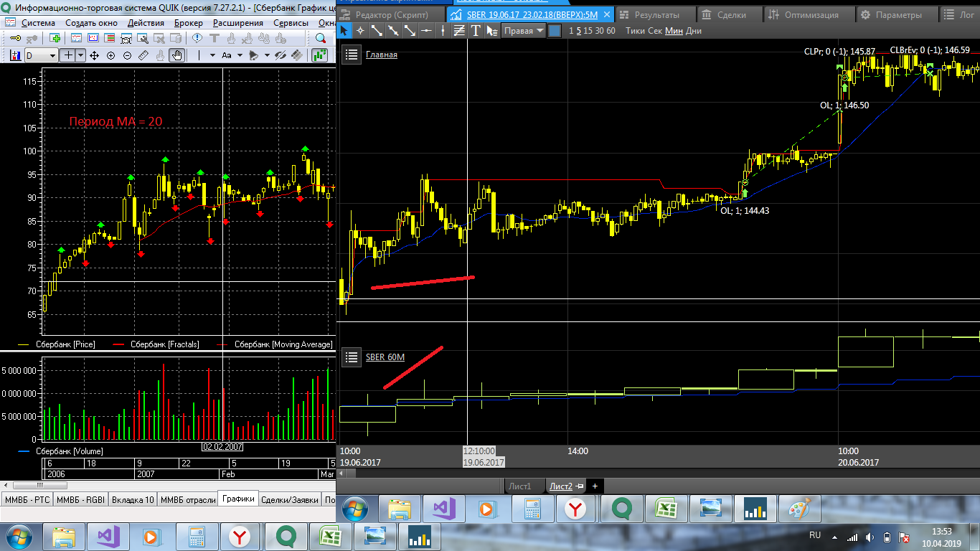This screenshot has width=980, height=551.
Task: Open the Брокер menu
Action: (x=188, y=23)
